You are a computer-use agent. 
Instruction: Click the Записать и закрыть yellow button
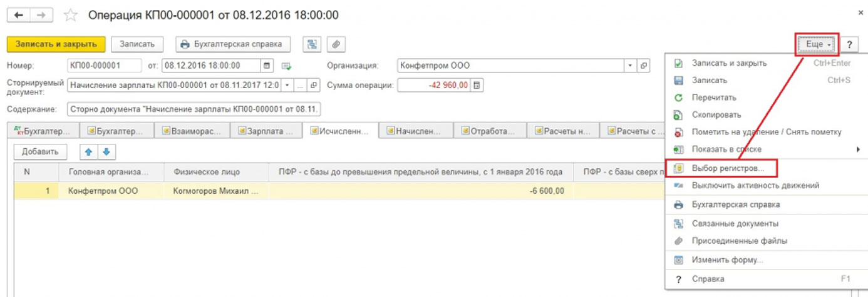click(56, 44)
